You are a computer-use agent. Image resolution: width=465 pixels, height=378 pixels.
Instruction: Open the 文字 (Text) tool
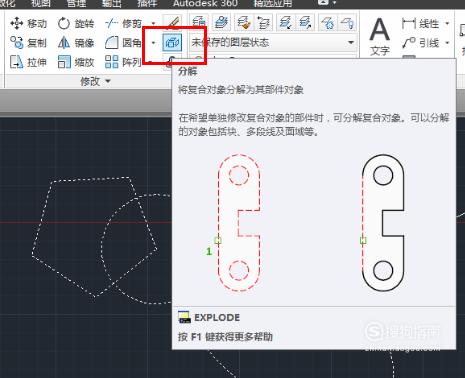click(380, 37)
